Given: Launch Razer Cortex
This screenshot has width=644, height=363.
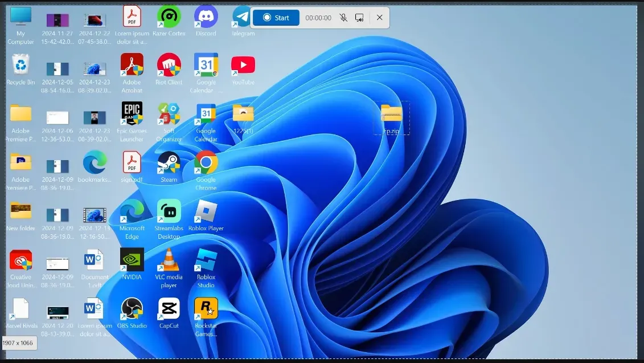Looking at the screenshot, I should [169, 18].
